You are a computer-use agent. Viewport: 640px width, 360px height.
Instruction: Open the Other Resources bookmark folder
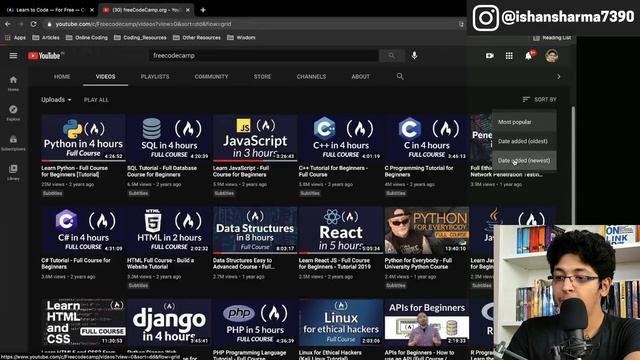coord(197,38)
